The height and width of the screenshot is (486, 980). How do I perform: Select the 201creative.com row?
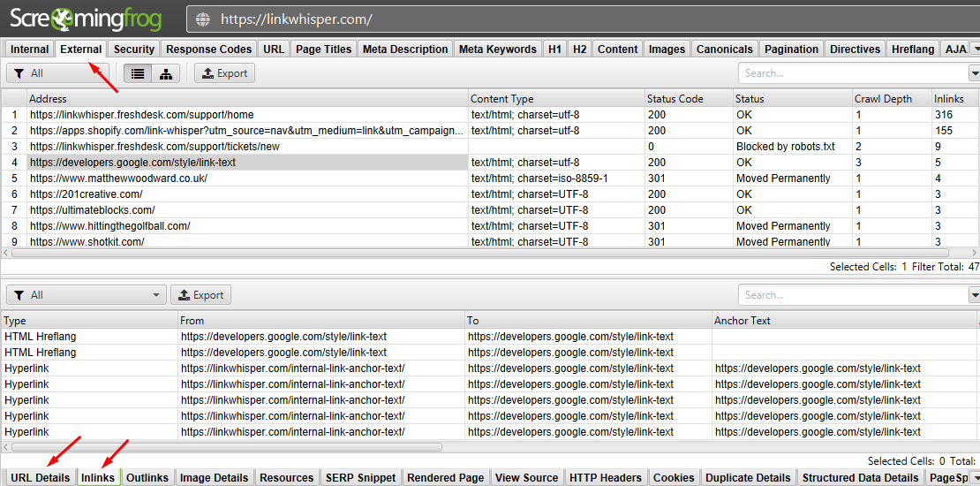pos(490,194)
